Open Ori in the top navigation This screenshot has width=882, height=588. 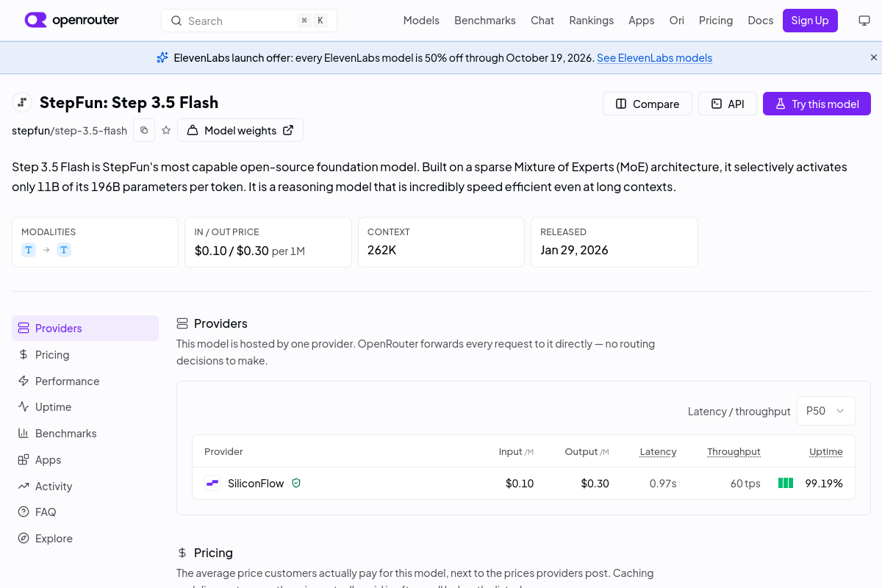(677, 21)
